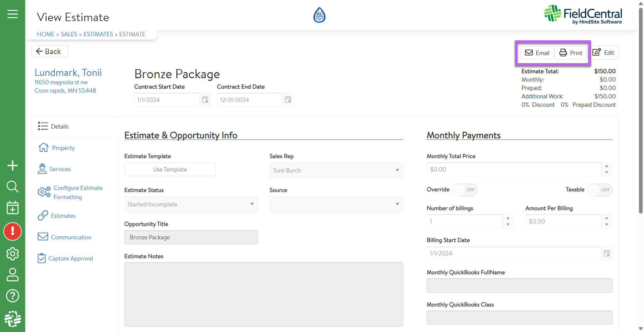Screen dimensions: 644x332
Task: Click the user profile sidebar icon
Action: [x=12, y=275]
